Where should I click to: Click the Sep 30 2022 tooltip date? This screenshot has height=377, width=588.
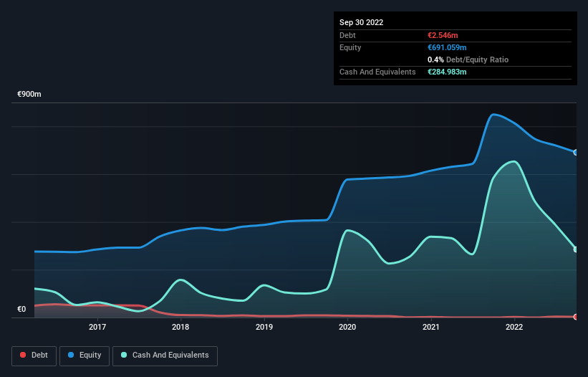pos(361,22)
